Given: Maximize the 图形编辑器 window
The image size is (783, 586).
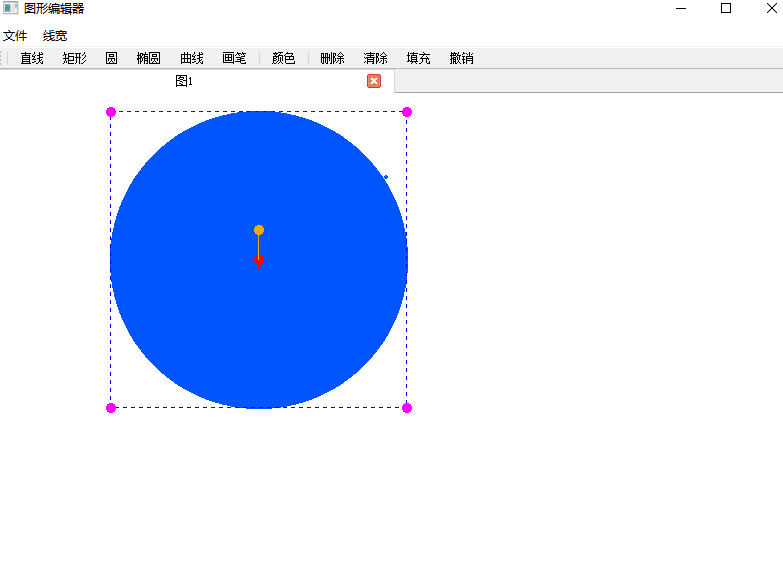Looking at the screenshot, I should [x=726, y=8].
